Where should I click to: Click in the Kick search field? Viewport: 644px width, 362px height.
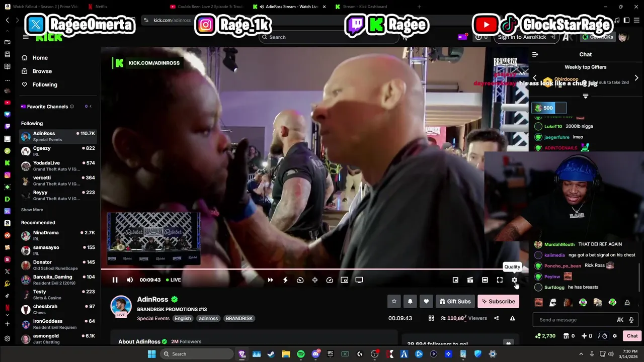coord(330,37)
